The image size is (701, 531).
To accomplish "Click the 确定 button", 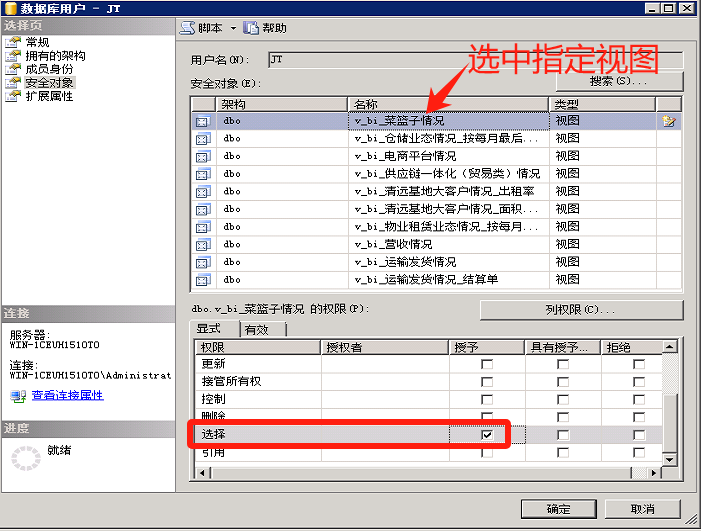I will coord(559,509).
